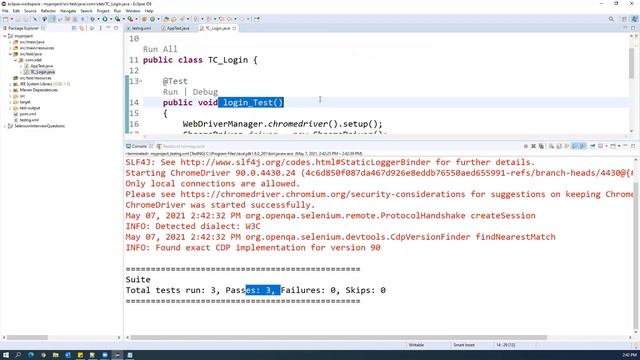Expand the Maven Dependencies node

coord(10,90)
